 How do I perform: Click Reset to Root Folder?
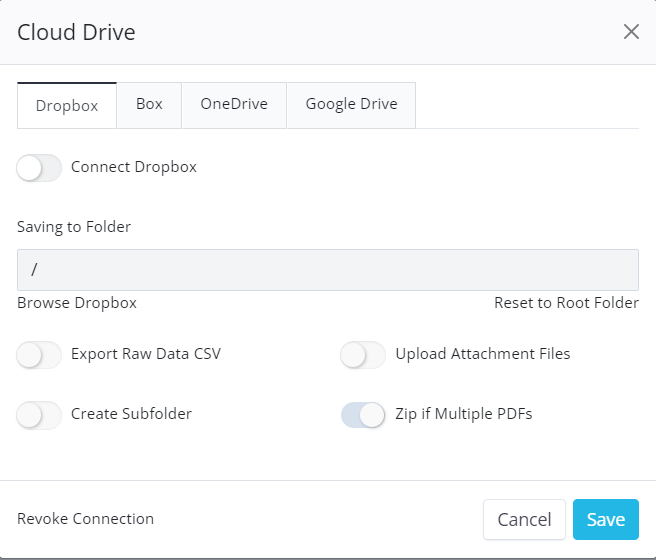coord(566,303)
